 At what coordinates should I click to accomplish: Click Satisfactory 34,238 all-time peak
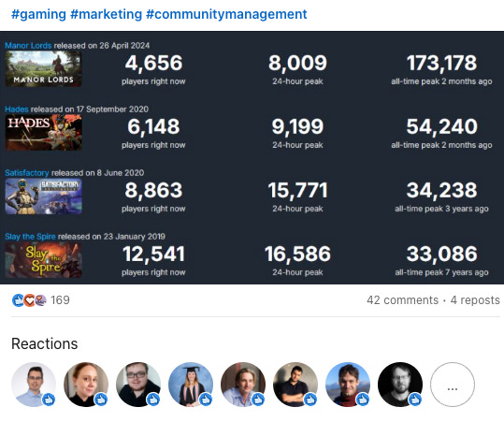441,196
